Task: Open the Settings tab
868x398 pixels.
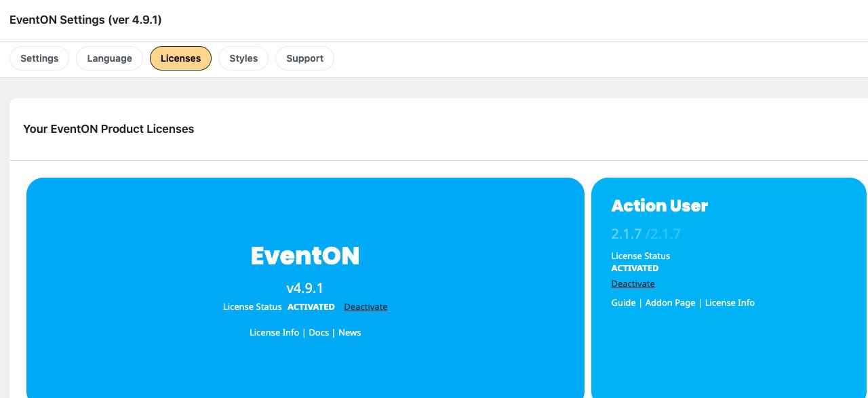Action: 39,58
